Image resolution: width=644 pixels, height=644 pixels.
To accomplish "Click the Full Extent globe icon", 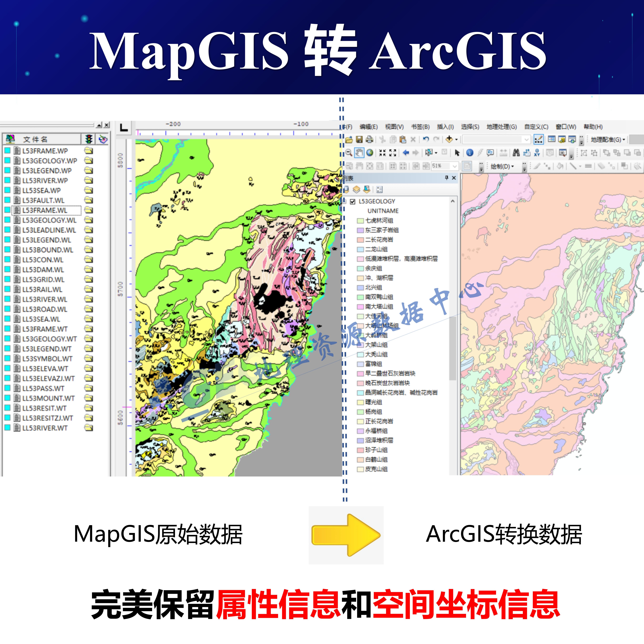I will [x=370, y=153].
